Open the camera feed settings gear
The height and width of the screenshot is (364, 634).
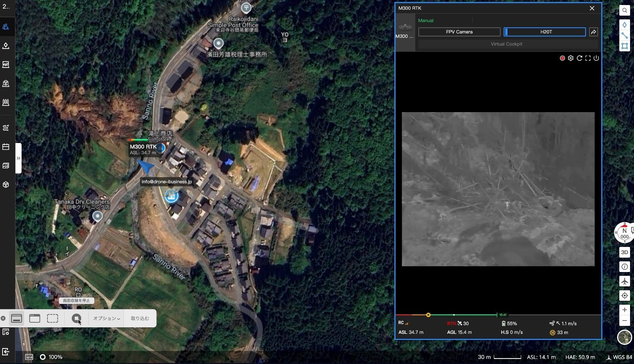571,58
